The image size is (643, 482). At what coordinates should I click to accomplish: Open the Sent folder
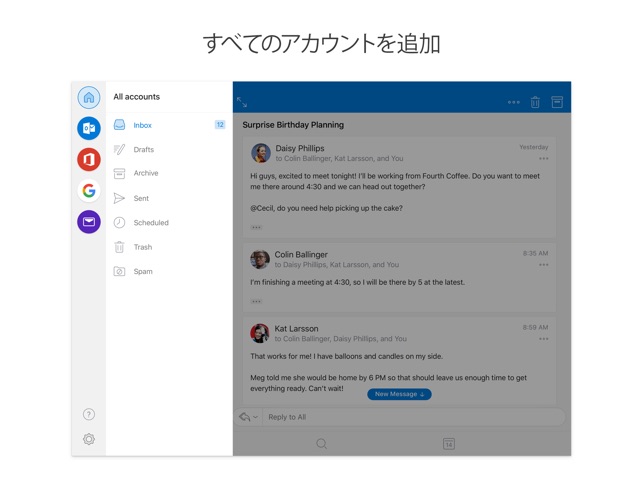point(169,198)
